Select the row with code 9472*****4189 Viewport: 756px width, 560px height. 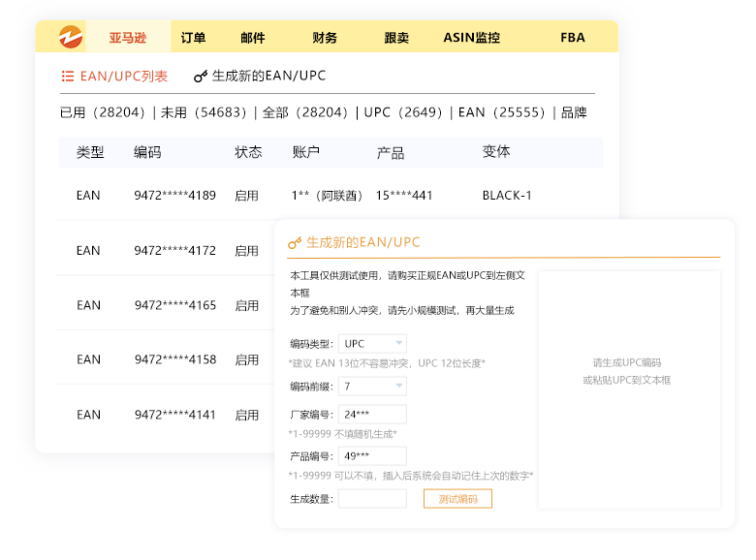174,196
